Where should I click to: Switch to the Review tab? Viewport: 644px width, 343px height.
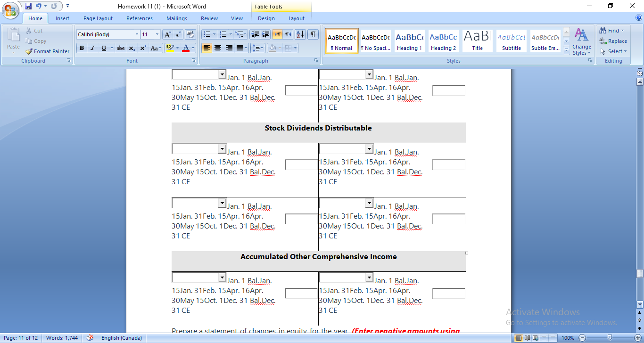click(x=209, y=18)
